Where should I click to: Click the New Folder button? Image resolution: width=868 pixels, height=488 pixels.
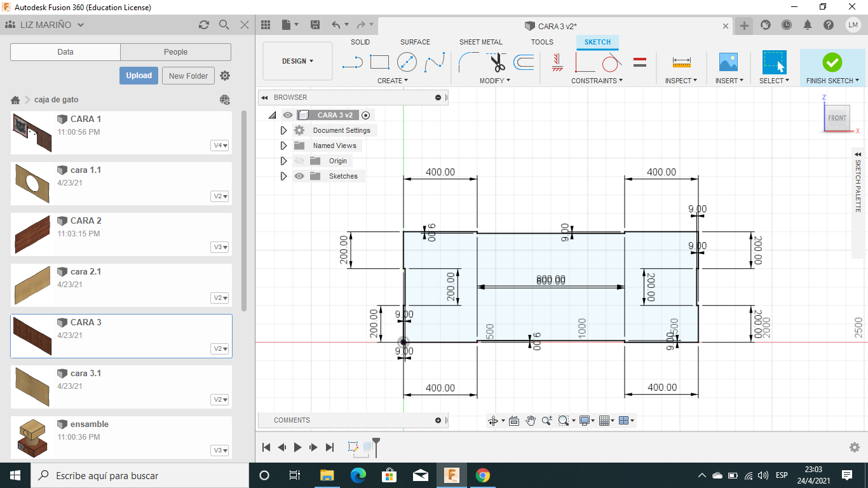[189, 76]
